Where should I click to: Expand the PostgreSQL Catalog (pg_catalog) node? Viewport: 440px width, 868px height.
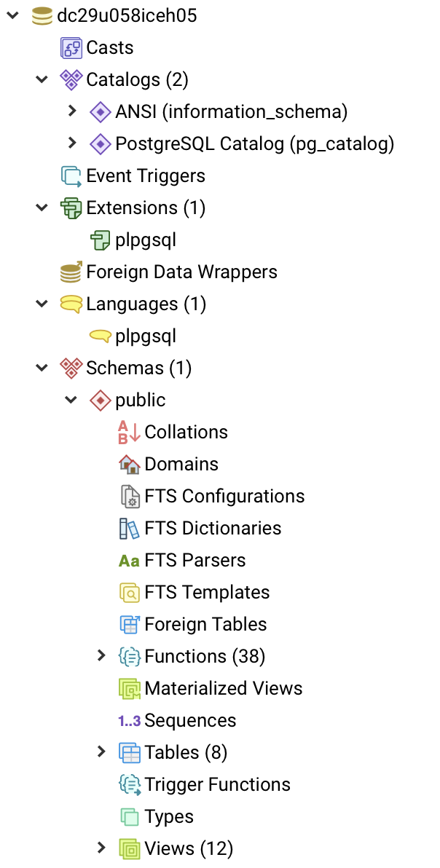tap(71, 143)
